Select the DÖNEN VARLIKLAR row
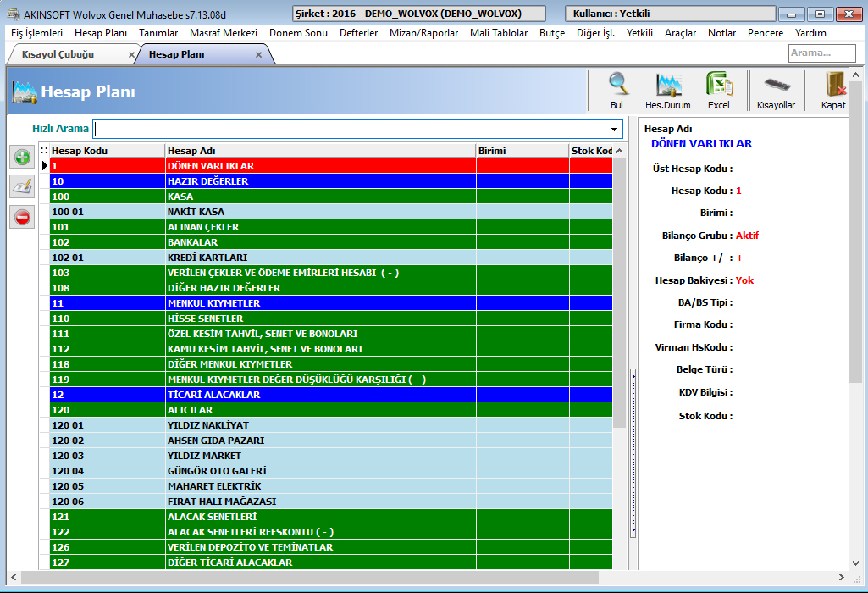The height and width of the screenshot is (593, 868). pos(331,165)
